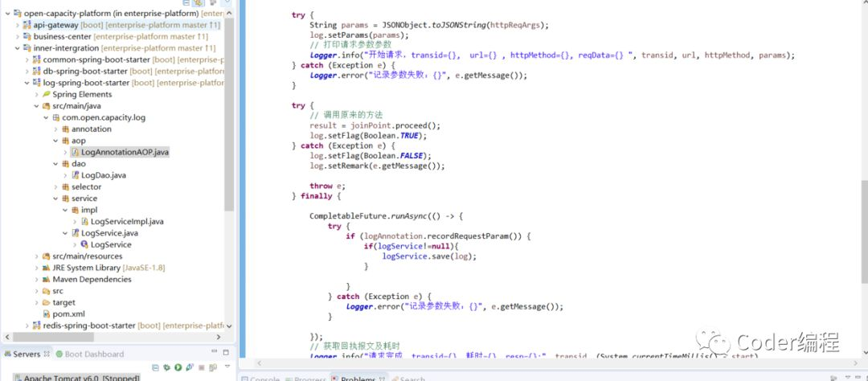
Task: Click the LogServiceImpl.java file icon
Action: point(84,222)
